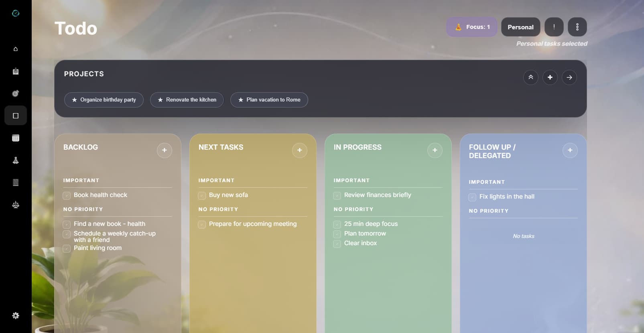
Task: Open the Book health check task text
Action: [100, 195]
